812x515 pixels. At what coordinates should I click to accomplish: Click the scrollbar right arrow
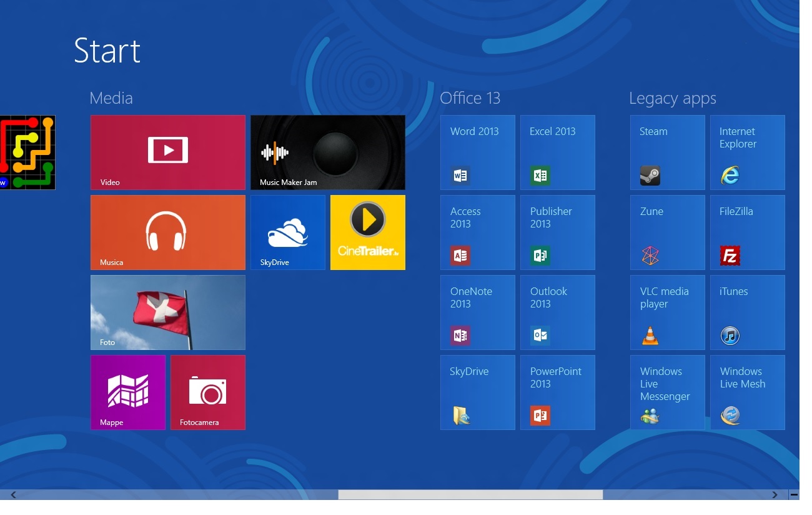click(x=775, y=495)
